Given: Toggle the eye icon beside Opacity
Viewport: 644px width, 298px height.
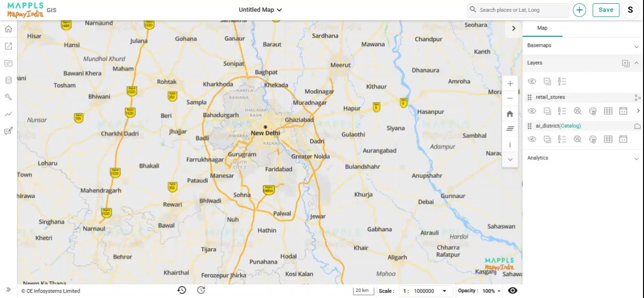Looking at the screenshot, I should click(512, 291).
